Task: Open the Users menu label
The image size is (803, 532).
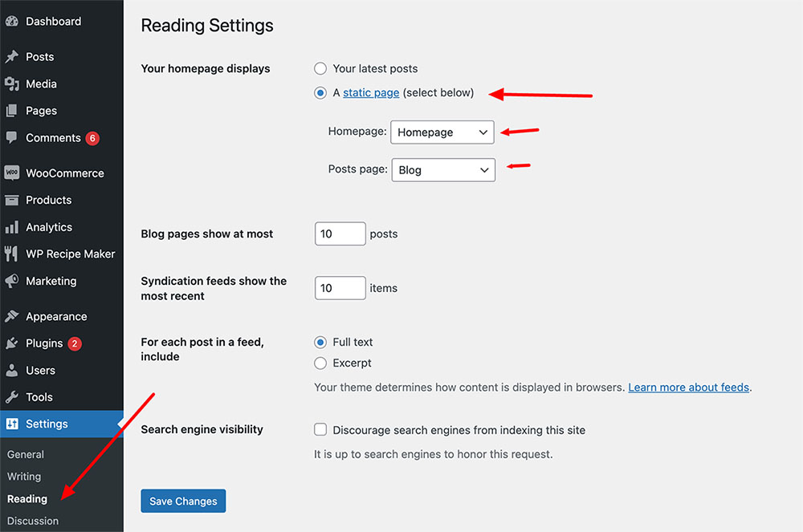Action: point(40,371)
